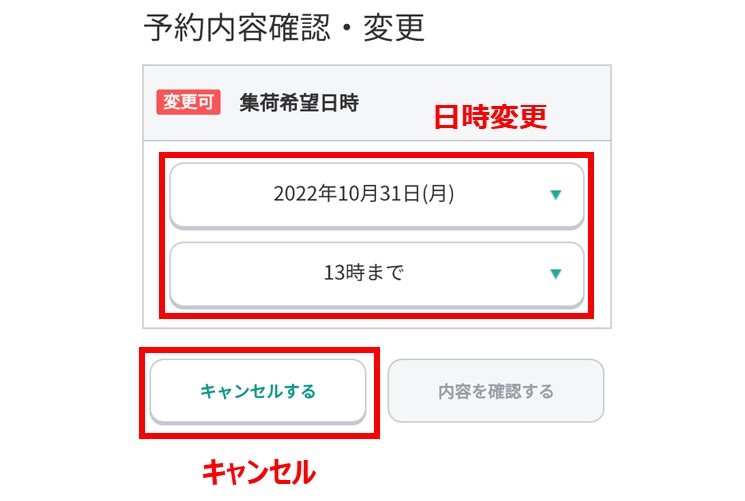This screenshot has height=501, width=745.
Task: Confirm changes using the greyed-out button
Action: (496, 391)
